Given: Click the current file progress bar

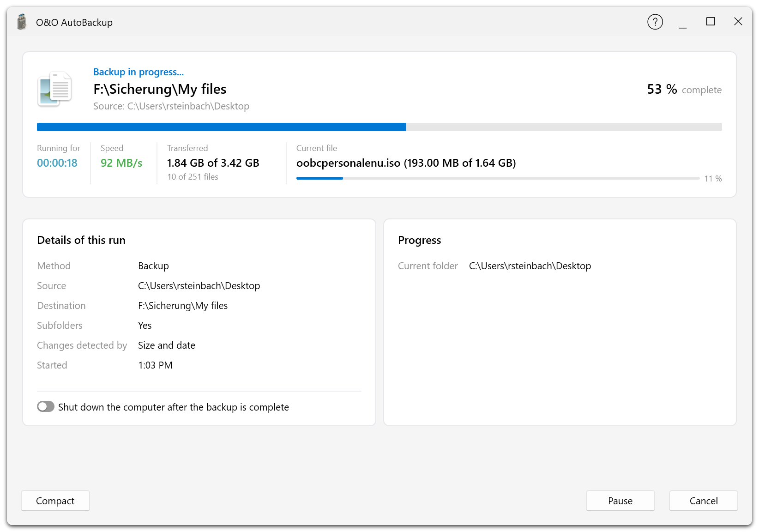Looking at the screenshot, I should [498, 178].
